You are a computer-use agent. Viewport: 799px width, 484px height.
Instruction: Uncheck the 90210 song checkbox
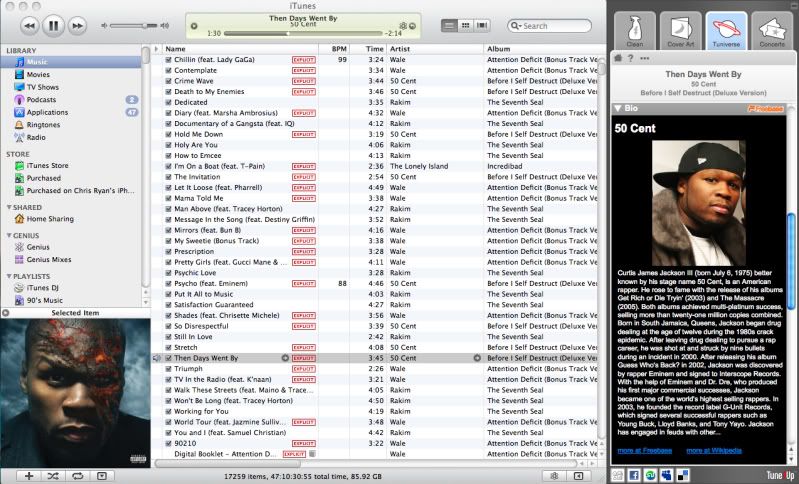tap(168, 443)
